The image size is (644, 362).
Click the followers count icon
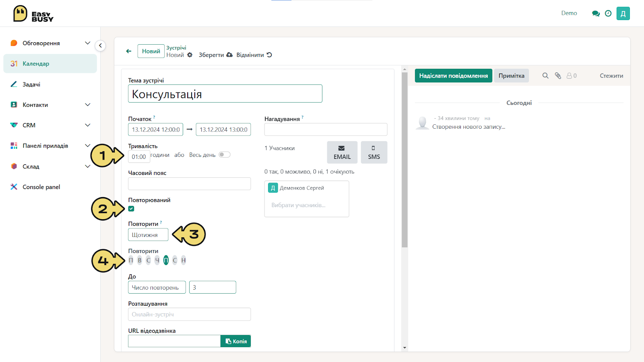[x=572, y=76]
